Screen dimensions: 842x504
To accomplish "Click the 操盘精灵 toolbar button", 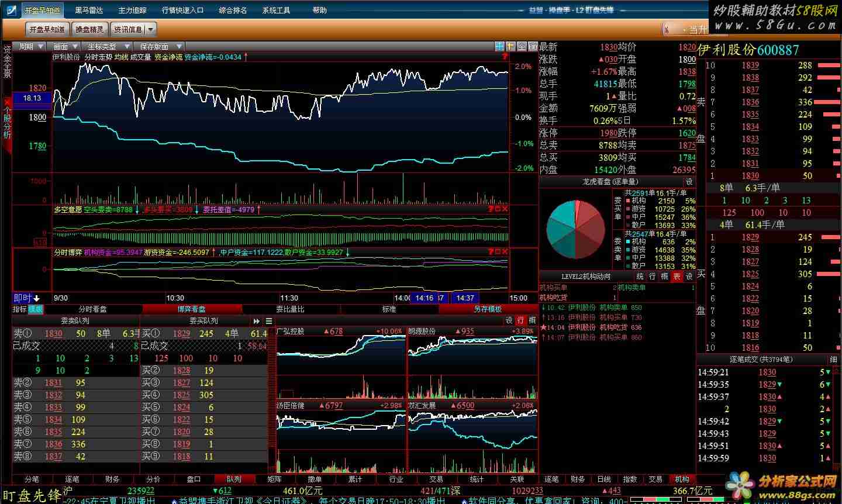I will coord(90,29).
